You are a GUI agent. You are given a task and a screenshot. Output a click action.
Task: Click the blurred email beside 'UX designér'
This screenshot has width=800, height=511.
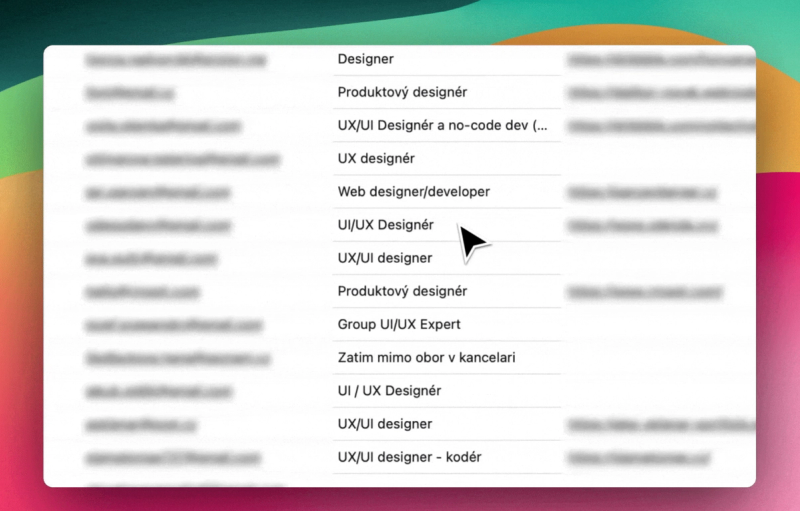click(183, 159)
